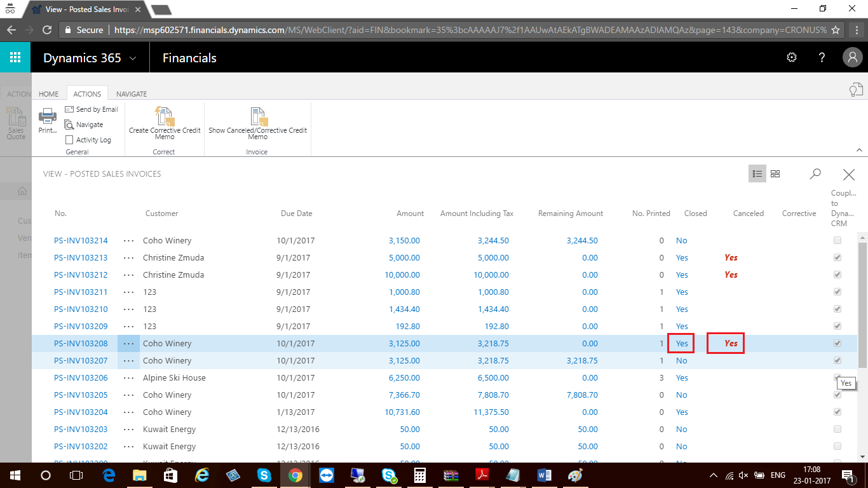Open invoice PS-INV103210 link
Image resolution: width=868 pixels, height=488 pixels.
pyautogui.click(x=81, y=309)
